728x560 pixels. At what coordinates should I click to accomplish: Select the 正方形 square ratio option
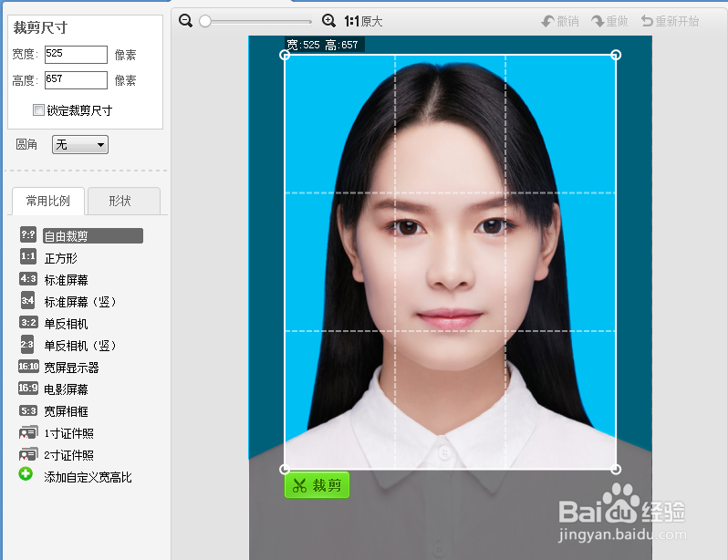point(61,258)
